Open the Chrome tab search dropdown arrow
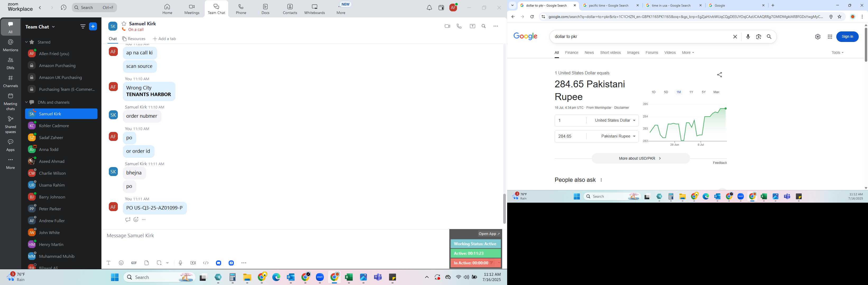 (512, 5)
